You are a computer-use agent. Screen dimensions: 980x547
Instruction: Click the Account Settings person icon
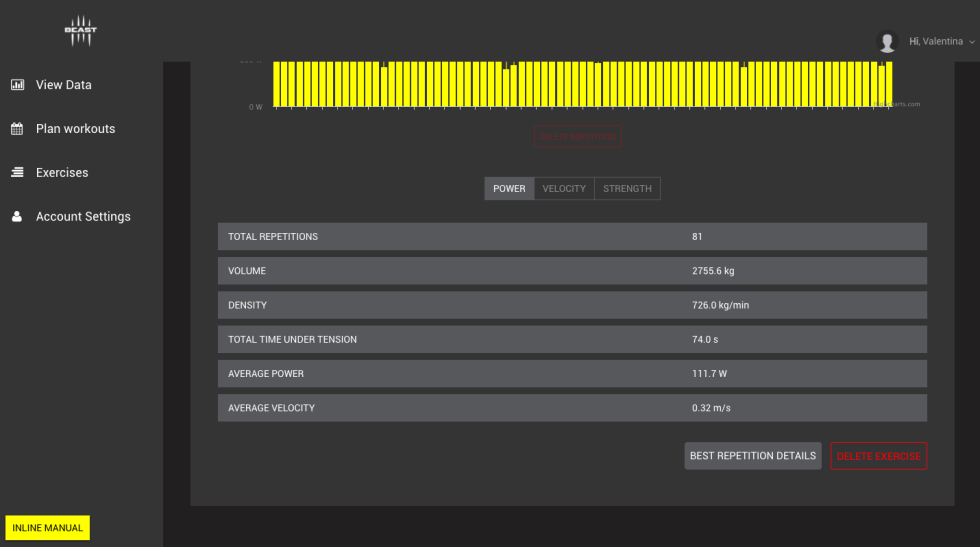tap(17, 217)
